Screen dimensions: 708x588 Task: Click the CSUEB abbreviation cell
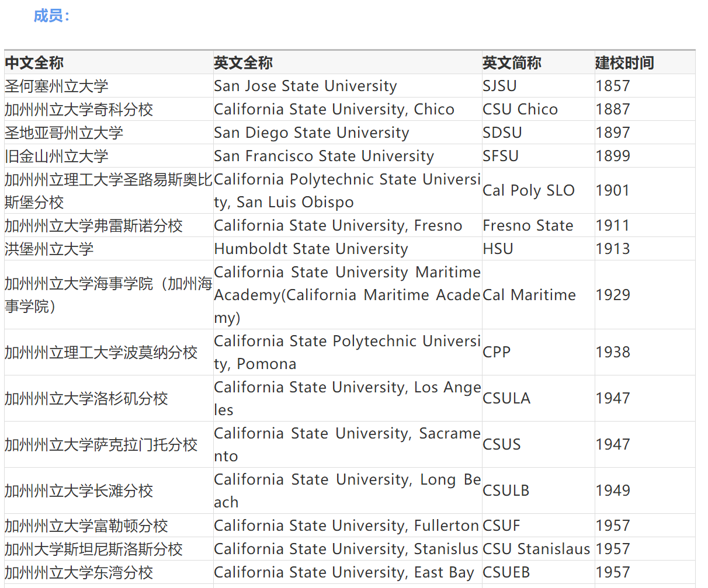506,572
